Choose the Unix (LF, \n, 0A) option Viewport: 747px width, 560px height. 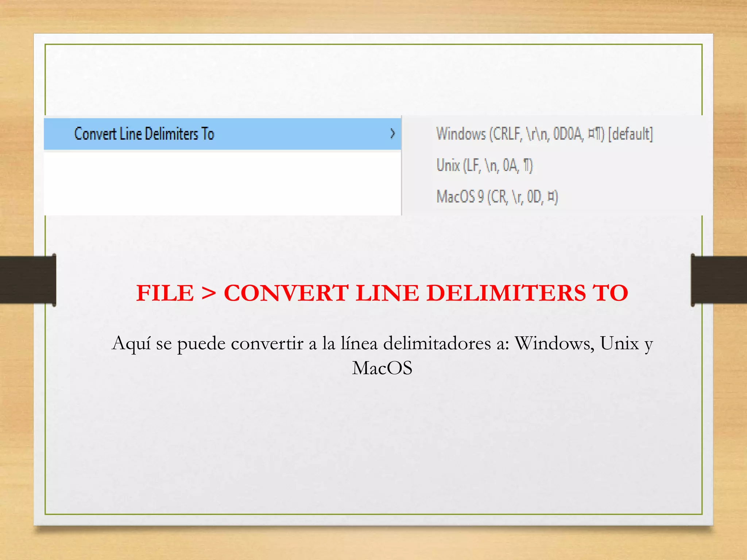pyautogui.click(x=484, y=166)
